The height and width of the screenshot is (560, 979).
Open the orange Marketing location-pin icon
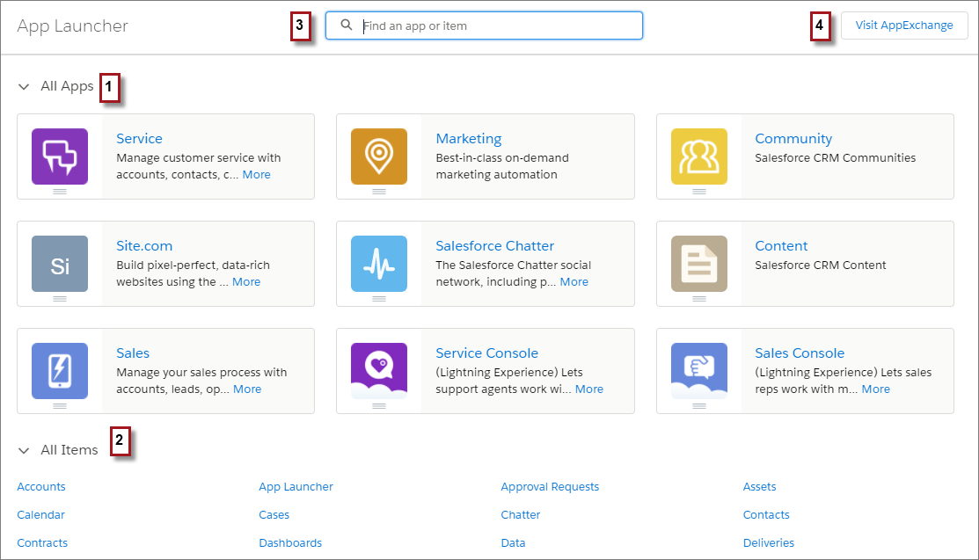(379, 156)
